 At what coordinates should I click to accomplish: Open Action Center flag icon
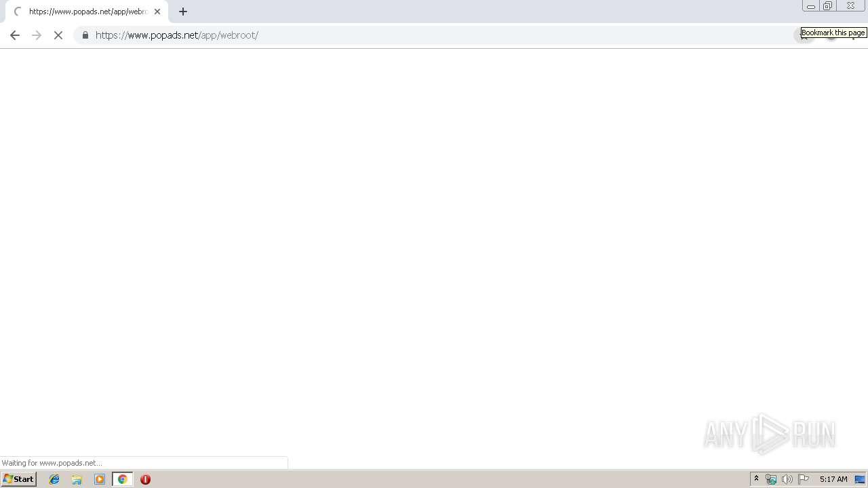pyautogui.click(x=804, y=479)
